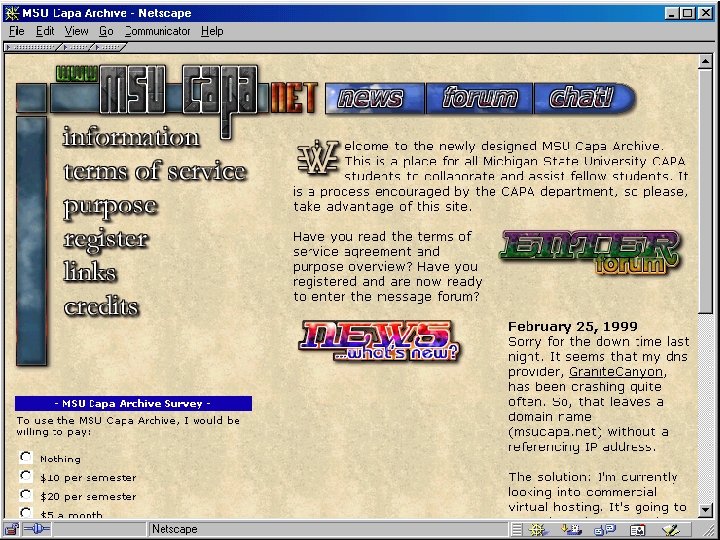Open the Edit menu

coord(45,31)
